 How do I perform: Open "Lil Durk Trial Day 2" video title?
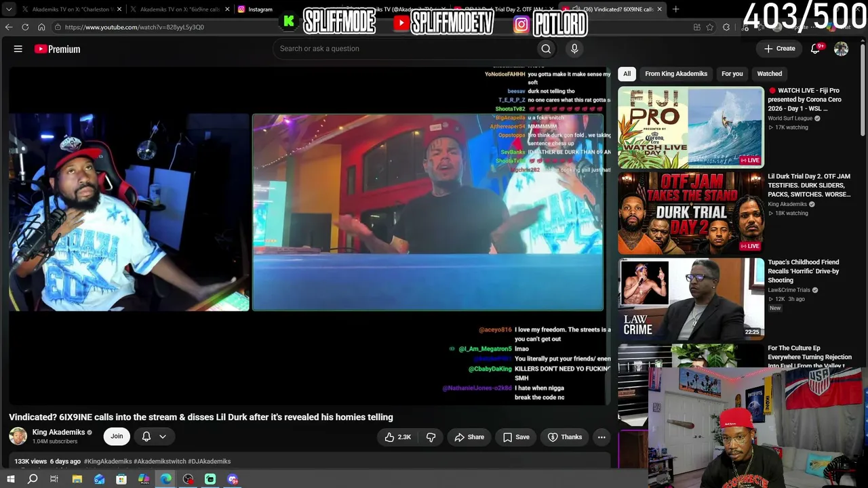point(809,185)
